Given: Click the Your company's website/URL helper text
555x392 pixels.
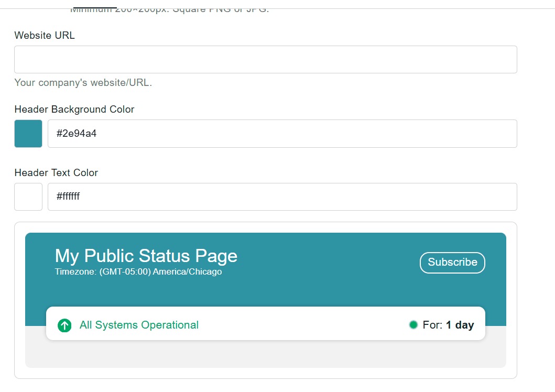Looking at the screenshot, I should click(83, 83).
